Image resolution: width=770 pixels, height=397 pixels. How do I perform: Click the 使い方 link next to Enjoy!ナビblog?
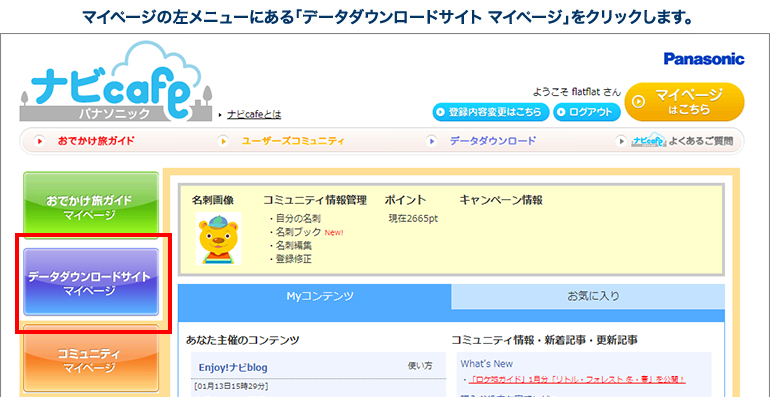click(x=420, y=366)
